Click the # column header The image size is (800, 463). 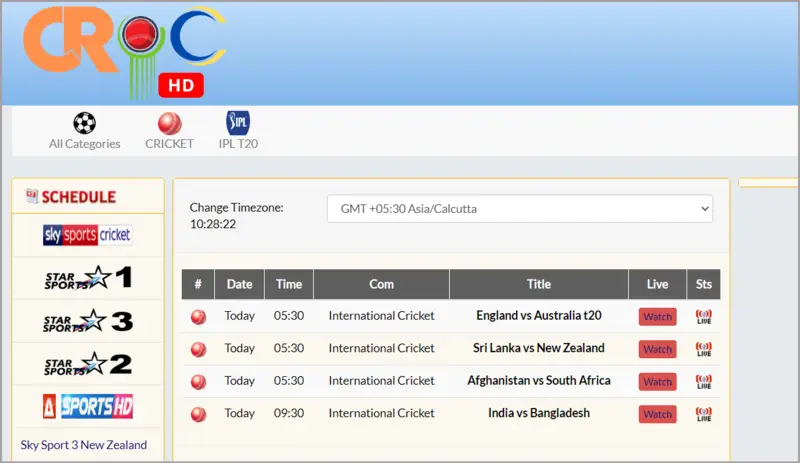click(198, 284)
